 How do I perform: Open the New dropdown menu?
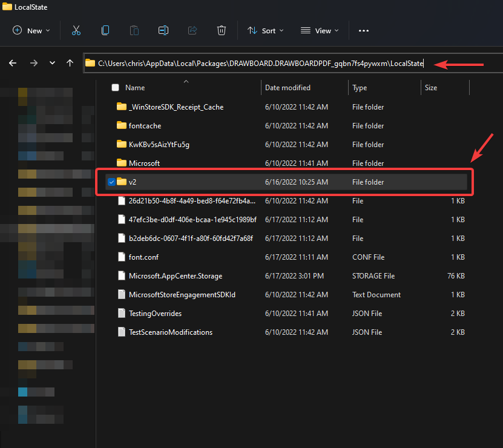(x=31, y=30)
